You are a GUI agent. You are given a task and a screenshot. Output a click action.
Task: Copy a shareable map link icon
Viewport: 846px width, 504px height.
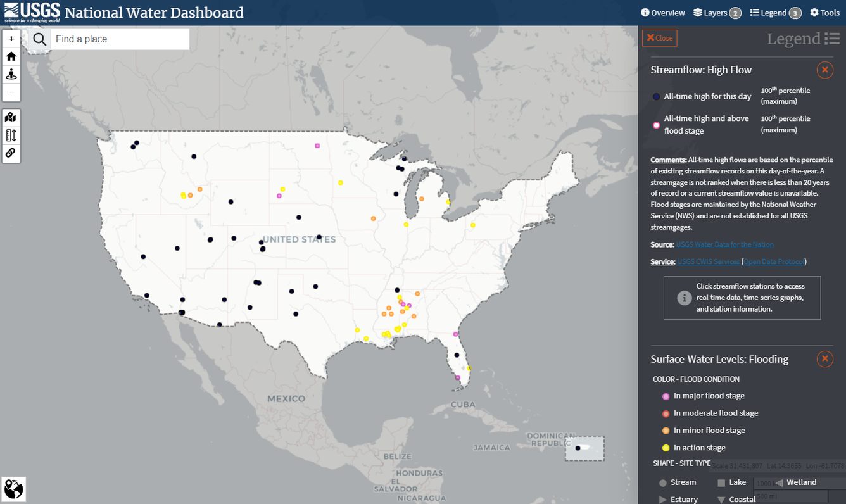click(x=11, y=153)
